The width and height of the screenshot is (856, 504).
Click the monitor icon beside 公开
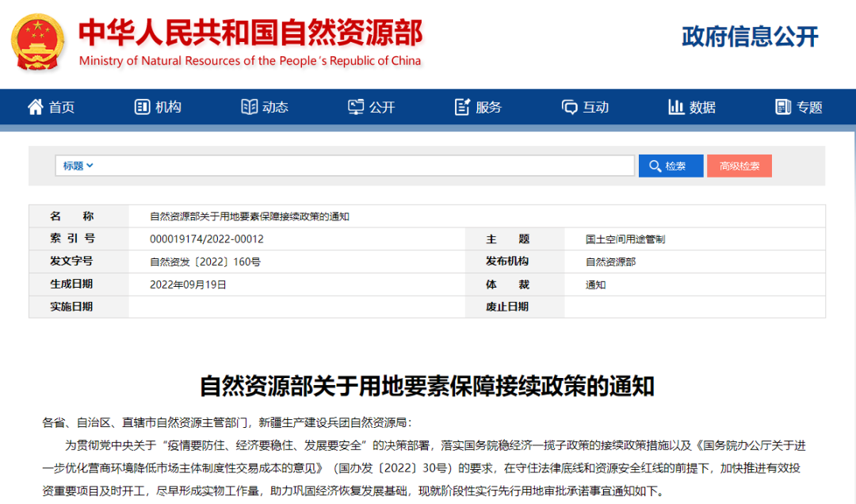pyautogui.click(x=356, y=107)
